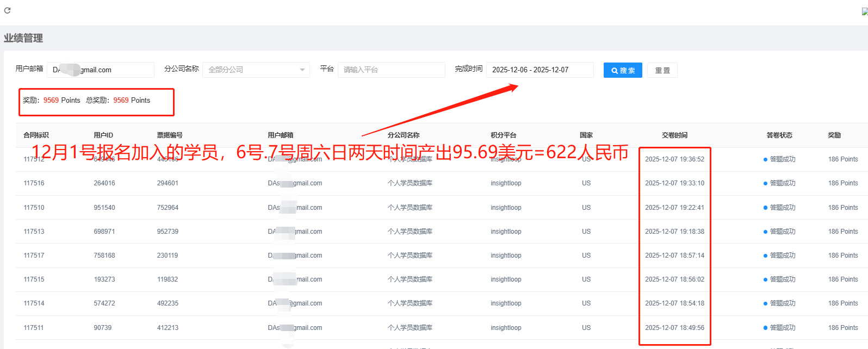868x349 pixels.
Task: Click ticket number 119832 in the table
Action: click(x=168, y=279)
